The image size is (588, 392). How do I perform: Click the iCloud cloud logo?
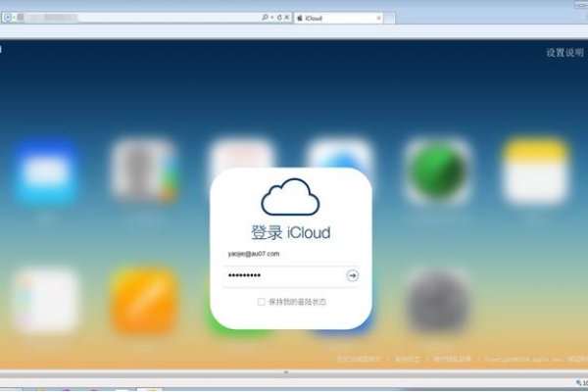290,197
